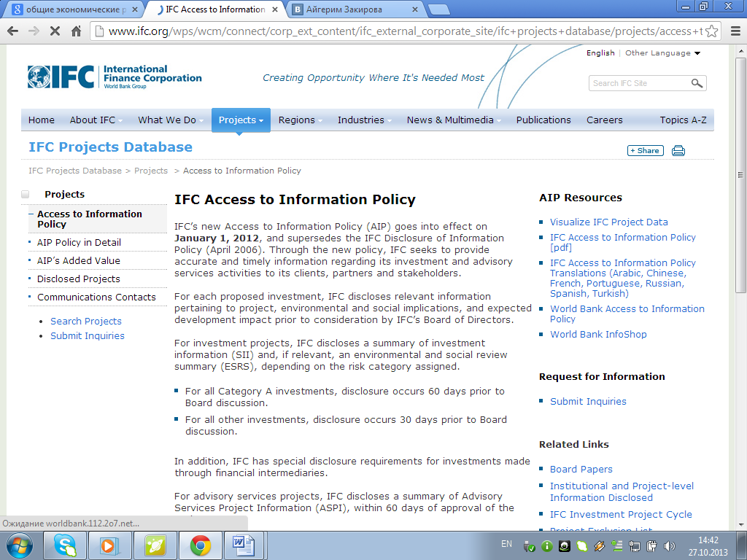
Task: Click Submit Inquiries under Request for Information
Action: tap(589, 402)
